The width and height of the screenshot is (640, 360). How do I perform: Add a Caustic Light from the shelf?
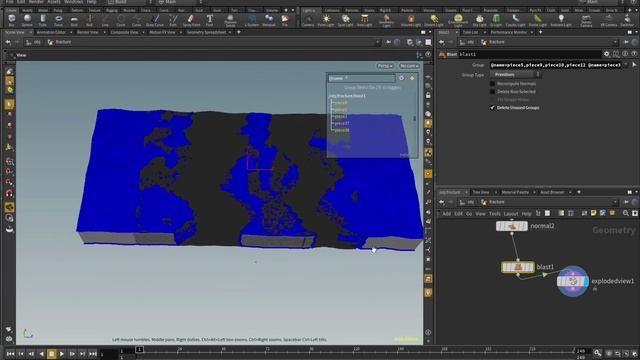[516, 20]
